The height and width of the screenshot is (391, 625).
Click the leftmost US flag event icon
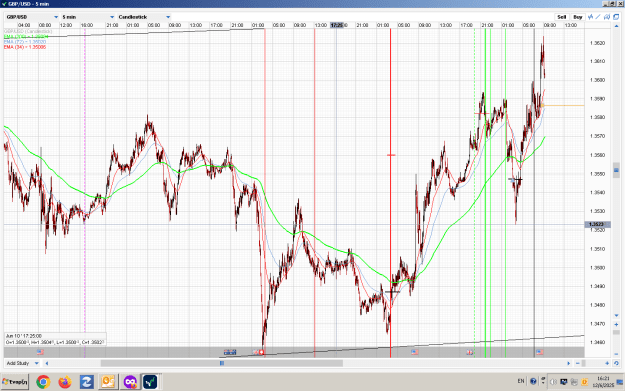tap(40, 352)
